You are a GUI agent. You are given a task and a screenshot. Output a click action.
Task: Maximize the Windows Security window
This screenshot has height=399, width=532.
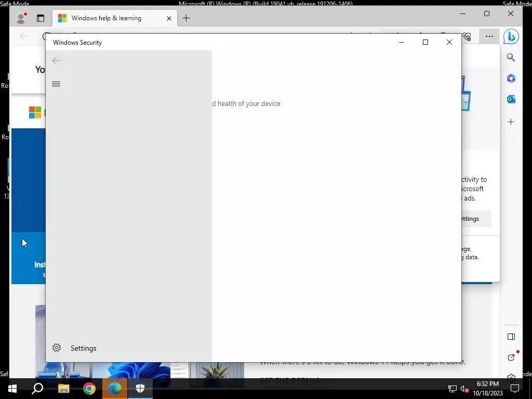pyautogui.click(x=425, y=42)
